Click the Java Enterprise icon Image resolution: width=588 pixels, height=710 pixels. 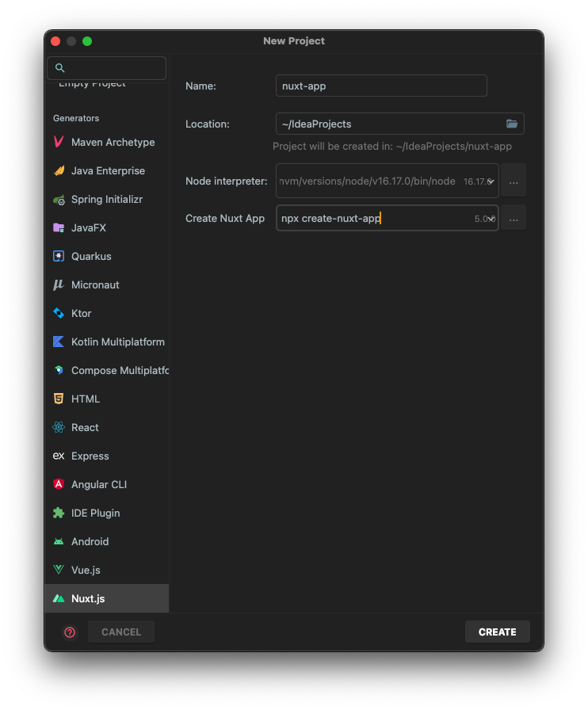pos(59,170)
